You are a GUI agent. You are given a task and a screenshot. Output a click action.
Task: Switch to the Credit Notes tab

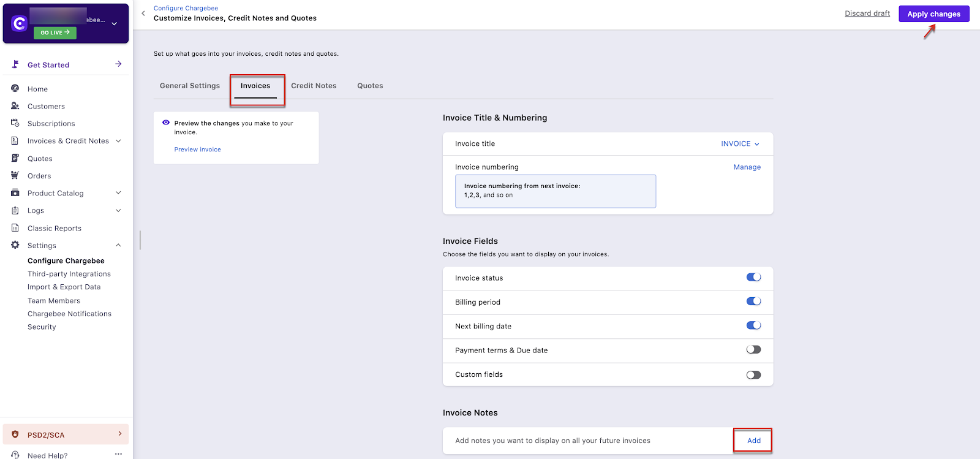click(x=314, y=86)
